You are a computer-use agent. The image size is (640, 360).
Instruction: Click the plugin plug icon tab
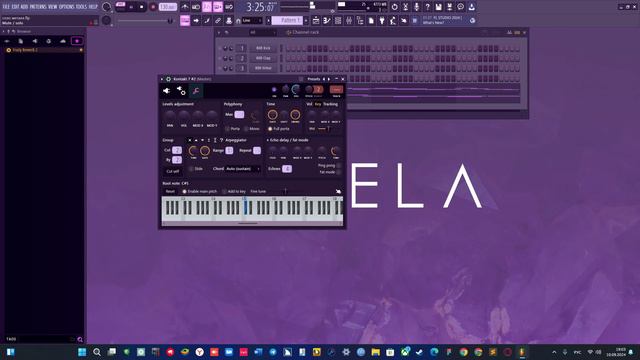(x=167, y=91)
